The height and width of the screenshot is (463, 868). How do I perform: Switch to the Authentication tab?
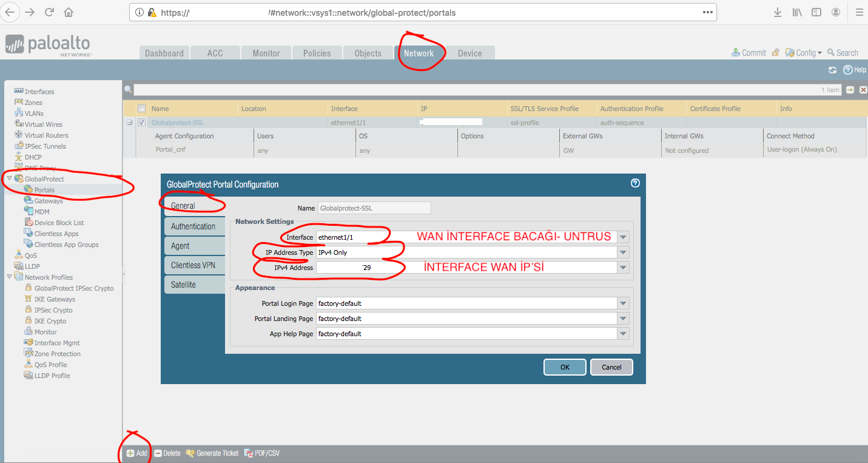(193, 226)
